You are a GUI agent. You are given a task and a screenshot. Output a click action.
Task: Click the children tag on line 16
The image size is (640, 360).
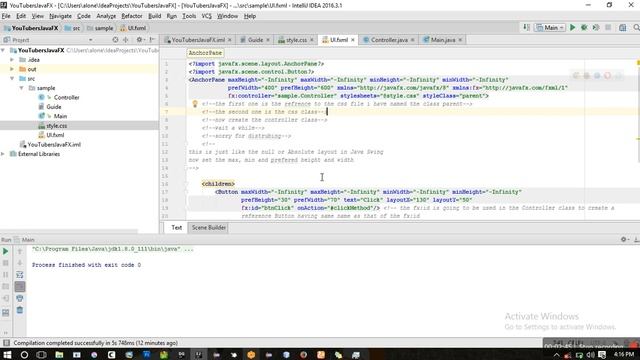(218, 184)
